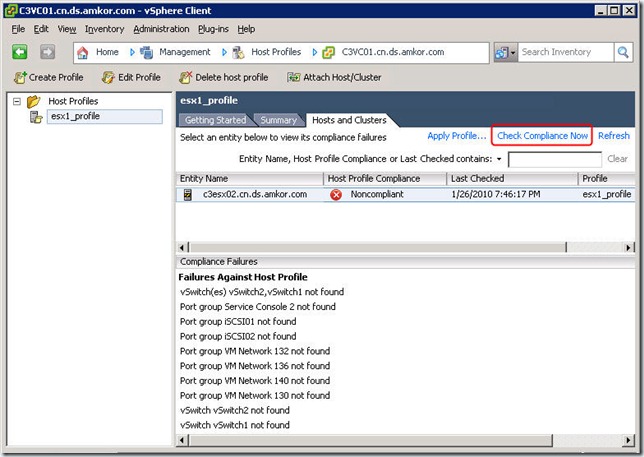The image size is (644, 457).
Task: Click the hosts list scroll right arrow
Action: pos(628,247)
